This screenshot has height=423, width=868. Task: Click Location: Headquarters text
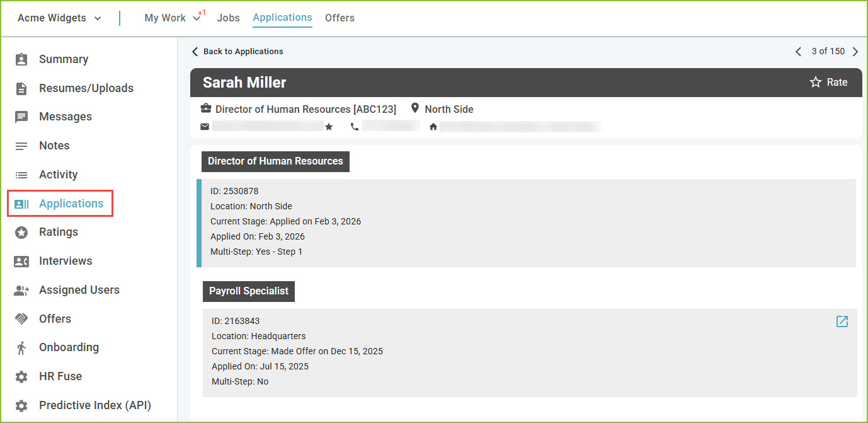coord(259,336)
